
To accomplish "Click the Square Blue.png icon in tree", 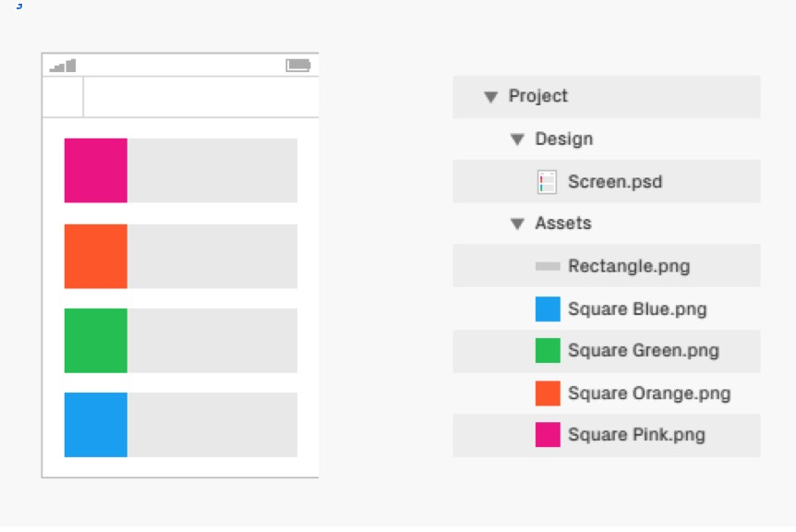I will point(548,309).
